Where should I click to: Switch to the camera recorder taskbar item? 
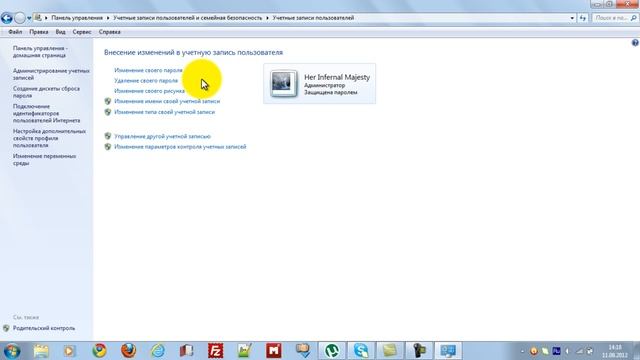419,351
